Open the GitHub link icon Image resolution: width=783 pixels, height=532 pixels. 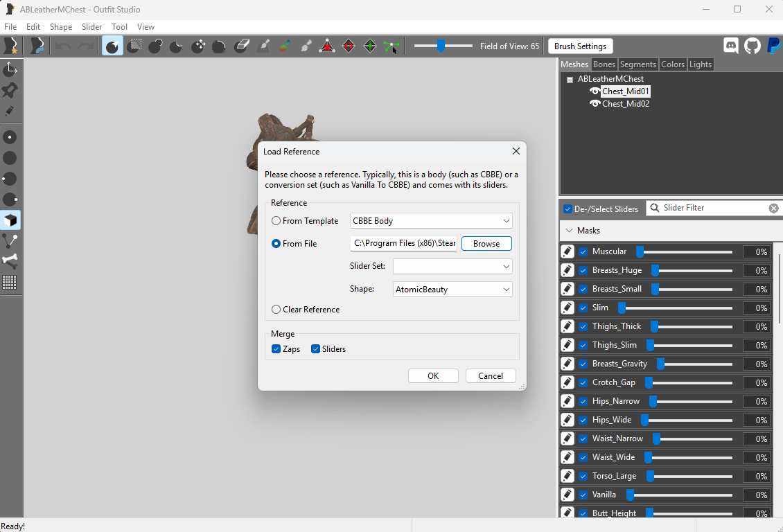[x=753, y=46]
